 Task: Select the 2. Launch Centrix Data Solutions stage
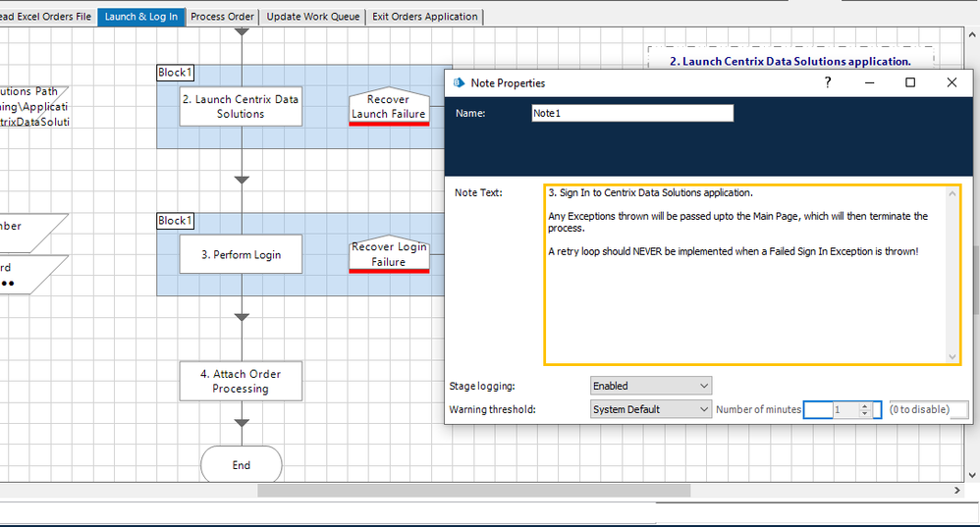coord(242,106)
